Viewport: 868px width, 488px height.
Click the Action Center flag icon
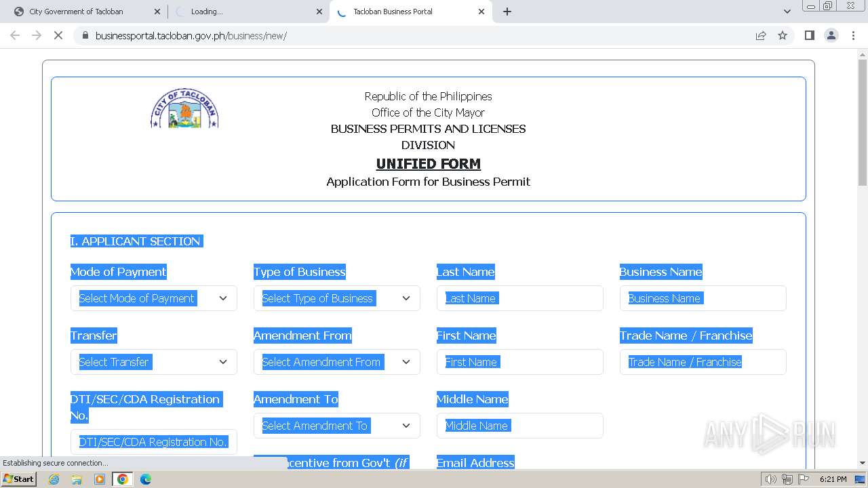[804, 479]
